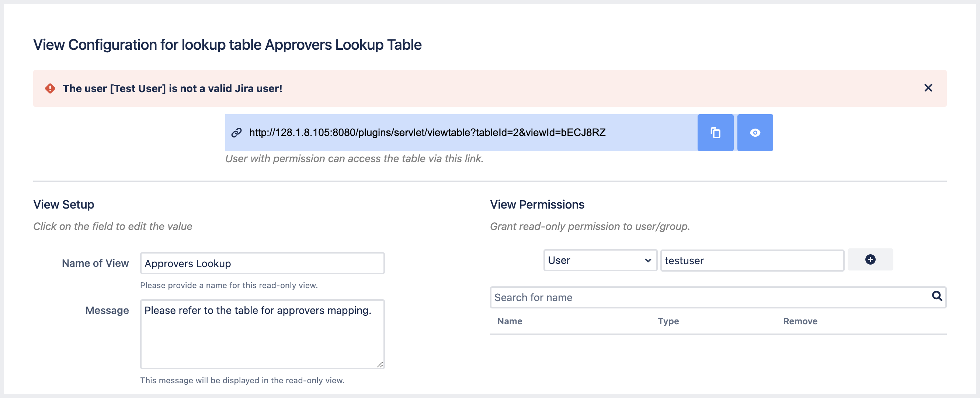Show the table via the eye button
Viewport: 980px width, 398px height.
(755, 133)
